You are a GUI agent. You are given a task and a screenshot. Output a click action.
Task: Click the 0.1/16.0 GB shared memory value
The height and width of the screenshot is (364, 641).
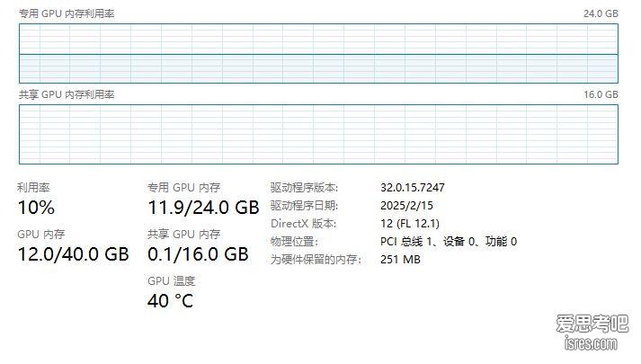[x=198, y=254]
